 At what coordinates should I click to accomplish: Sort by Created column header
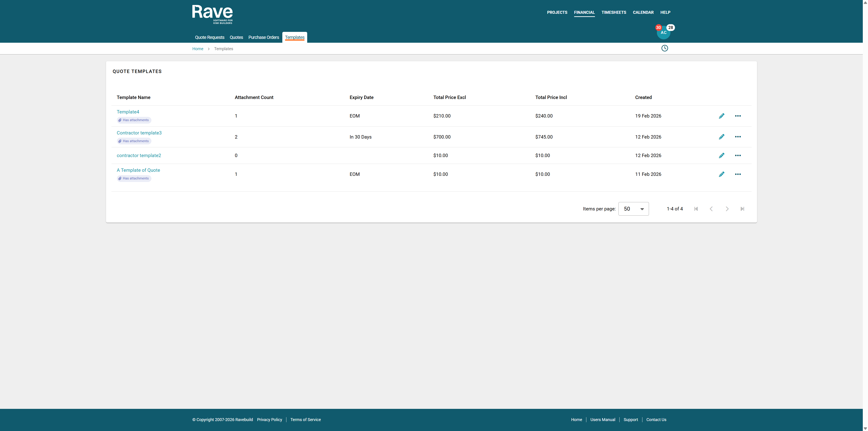coord(643,97)
